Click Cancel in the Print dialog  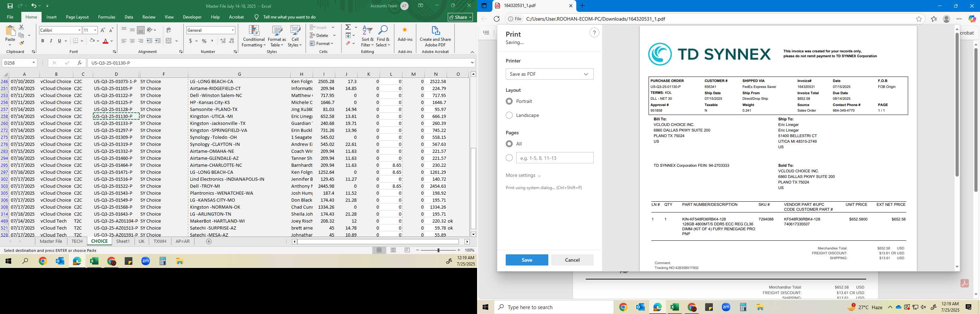coord(572,260)
